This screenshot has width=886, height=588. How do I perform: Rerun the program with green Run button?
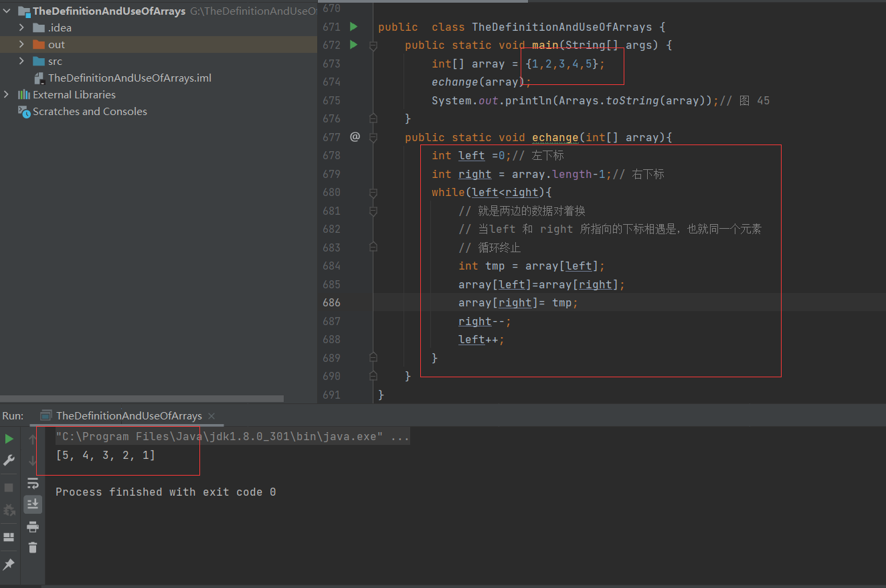coord(9,439)
